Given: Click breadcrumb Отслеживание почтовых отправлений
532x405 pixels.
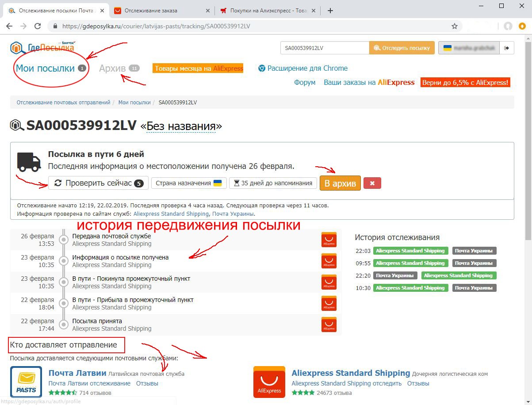Looking at the screenshot, I should [x=63, y=102].
